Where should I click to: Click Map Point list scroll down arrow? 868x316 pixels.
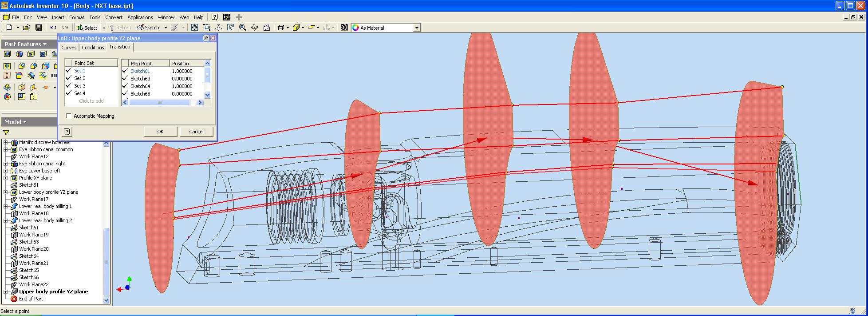click(x=207, y=95)
